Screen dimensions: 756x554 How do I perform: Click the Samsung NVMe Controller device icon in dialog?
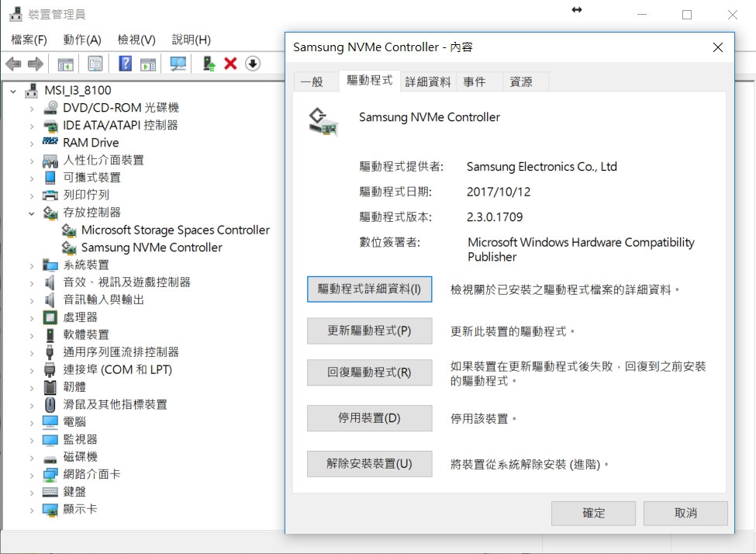323,121
